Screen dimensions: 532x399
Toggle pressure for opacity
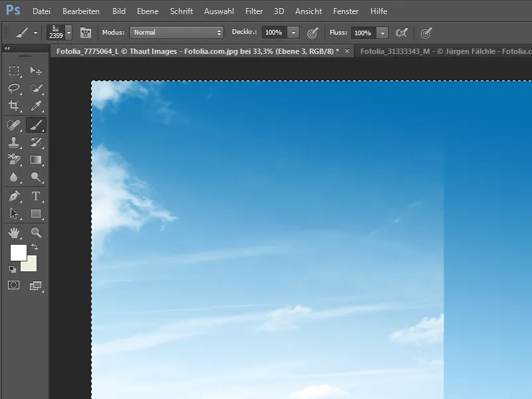click(313, 33)
